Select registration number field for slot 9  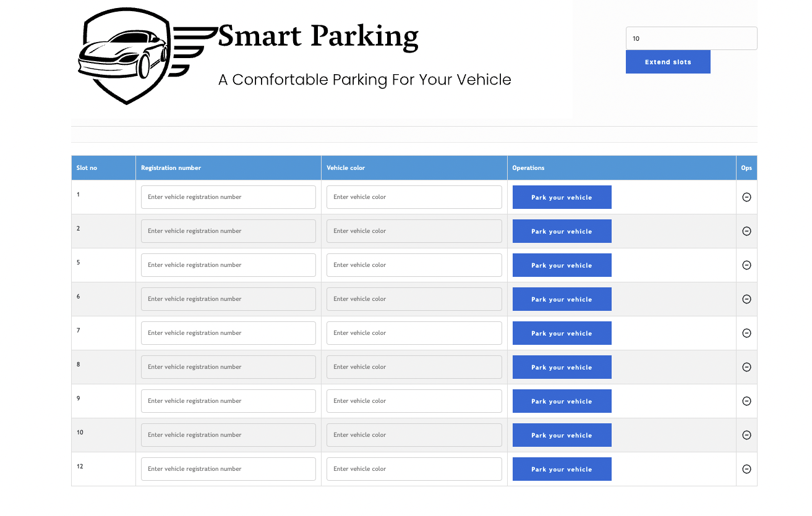coord(228,401)
